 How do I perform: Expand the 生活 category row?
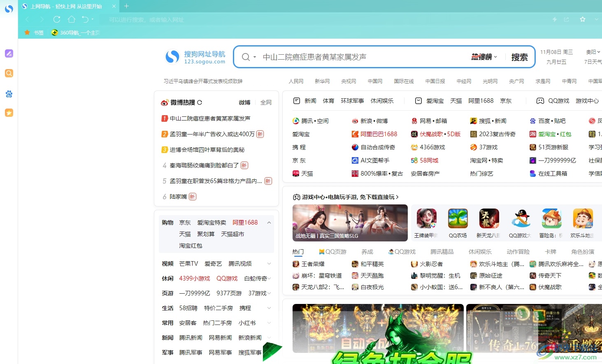tap(269, 308)
